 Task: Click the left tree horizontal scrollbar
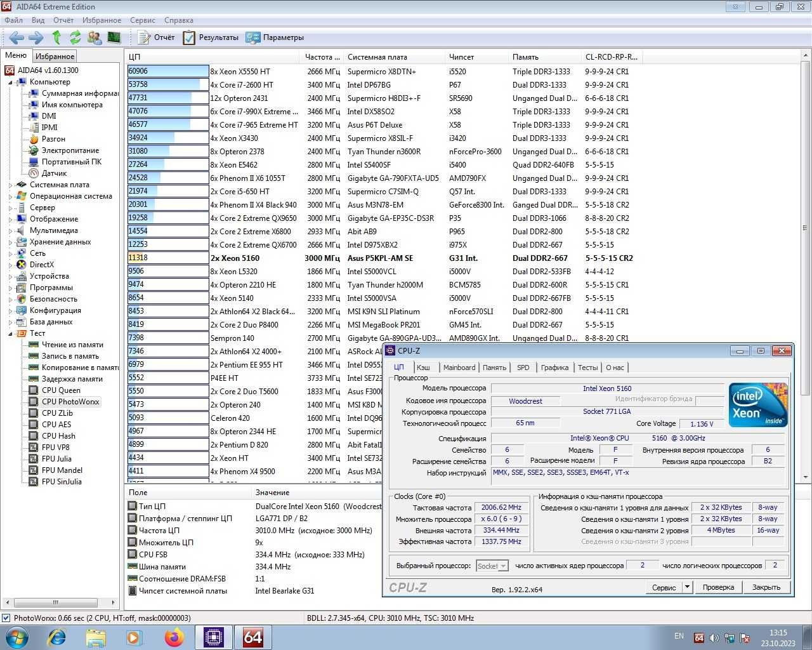click(60, 602)
